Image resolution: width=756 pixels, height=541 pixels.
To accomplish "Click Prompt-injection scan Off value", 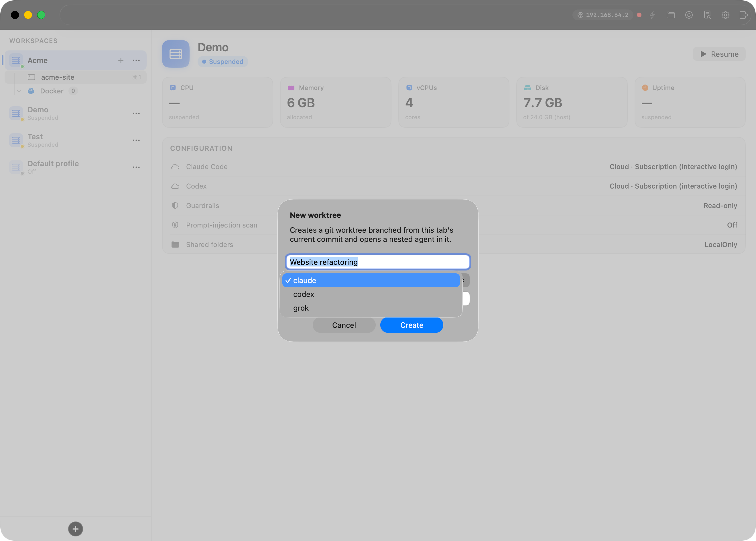I will tap(732, 225).
